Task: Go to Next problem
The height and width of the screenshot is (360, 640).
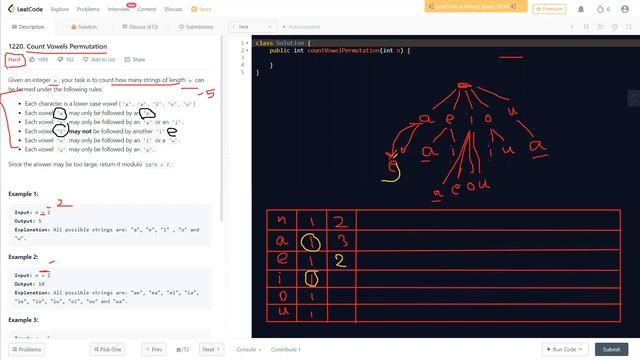Action: tap(211, 349)
